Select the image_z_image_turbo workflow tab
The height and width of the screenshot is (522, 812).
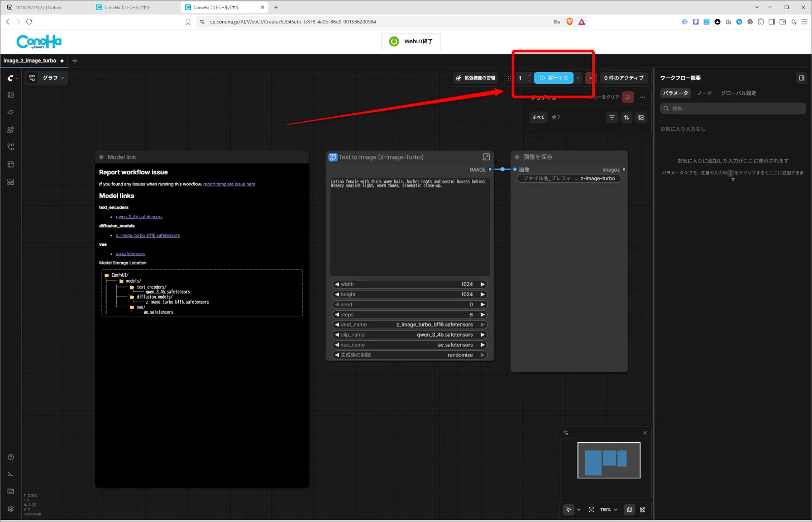(x=30, y=61)
